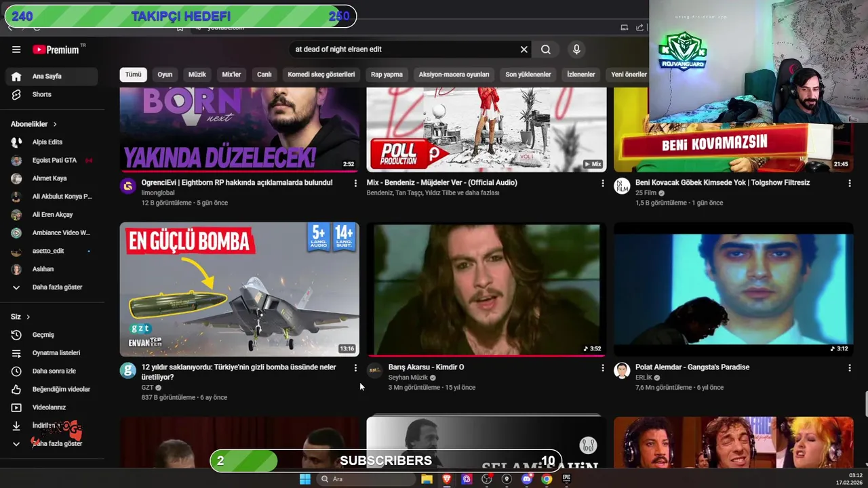The width and height of the screenshot is (868, 488).
Task: Select the İzlenenler filter chip
Action: pyautogui.click(x=581, y=75)
